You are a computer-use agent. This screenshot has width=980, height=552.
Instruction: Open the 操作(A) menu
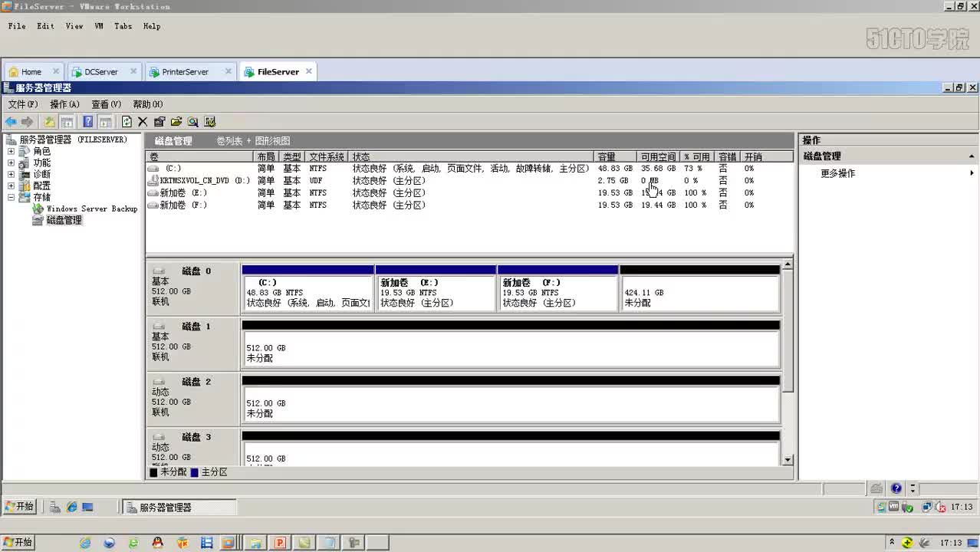click(x=64, y=104)
